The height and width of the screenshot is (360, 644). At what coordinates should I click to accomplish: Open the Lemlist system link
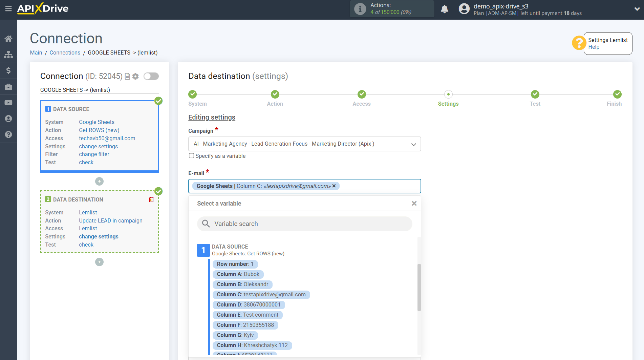coord(88,212)
